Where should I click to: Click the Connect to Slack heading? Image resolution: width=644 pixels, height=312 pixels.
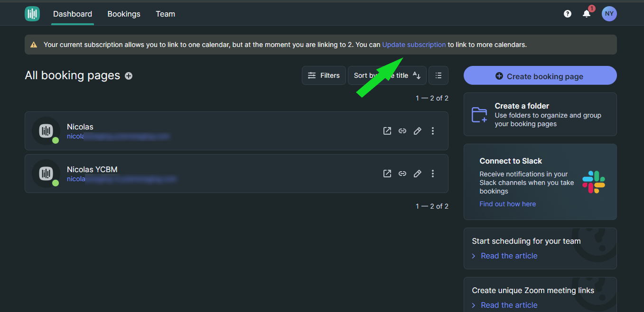tap(511, 161)
